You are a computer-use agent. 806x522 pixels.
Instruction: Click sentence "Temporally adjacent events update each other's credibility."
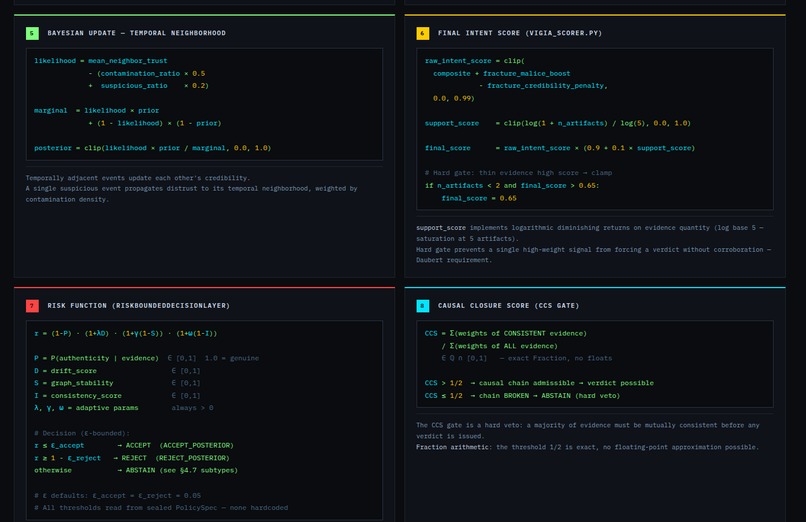pyautogui.click(x=138, y=178)
